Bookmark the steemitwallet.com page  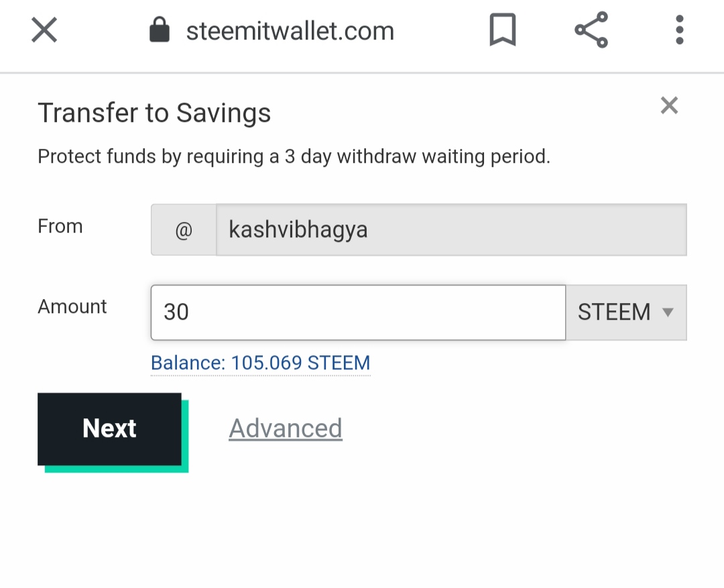pyautogui.click(x=502, y=30)
